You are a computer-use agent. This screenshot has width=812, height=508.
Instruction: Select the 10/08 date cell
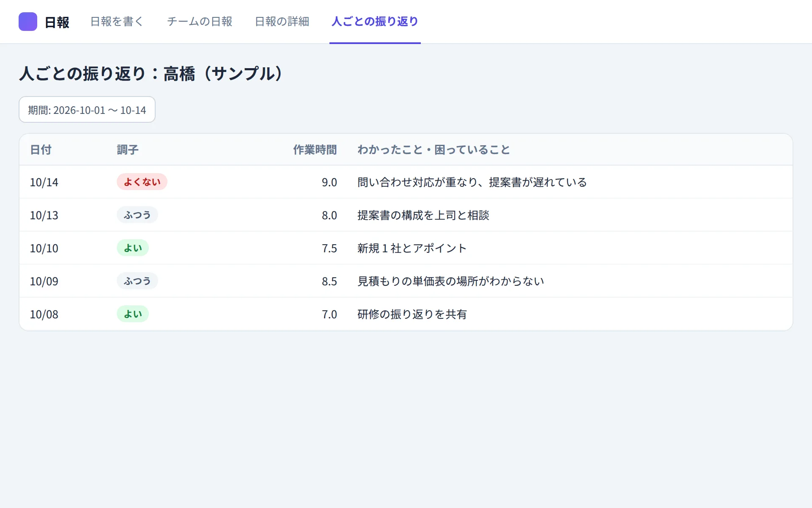44,315
